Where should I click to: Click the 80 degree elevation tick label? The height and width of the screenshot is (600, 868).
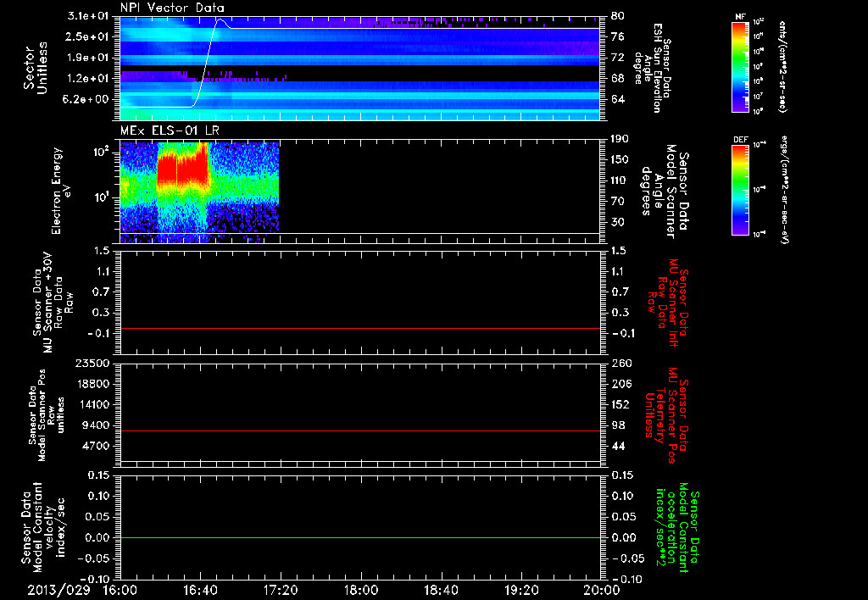point(617,16)
